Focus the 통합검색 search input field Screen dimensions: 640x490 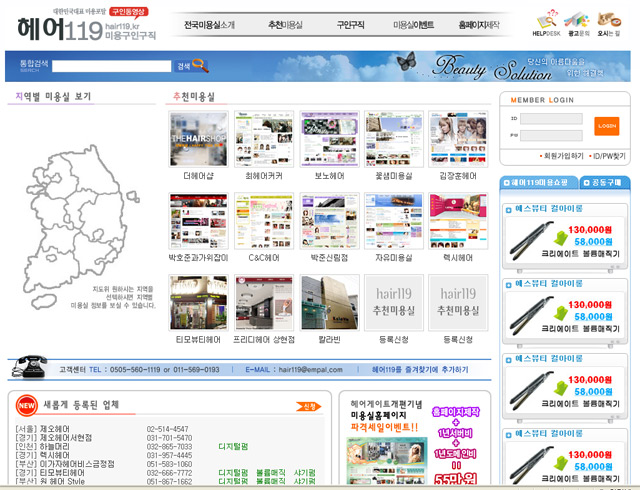(x=111, y=67)
